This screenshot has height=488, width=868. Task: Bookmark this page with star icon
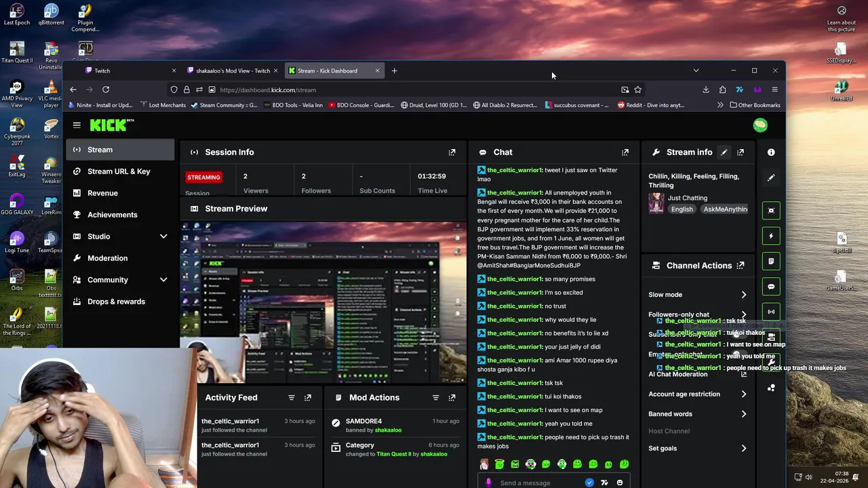pos(637,89)
